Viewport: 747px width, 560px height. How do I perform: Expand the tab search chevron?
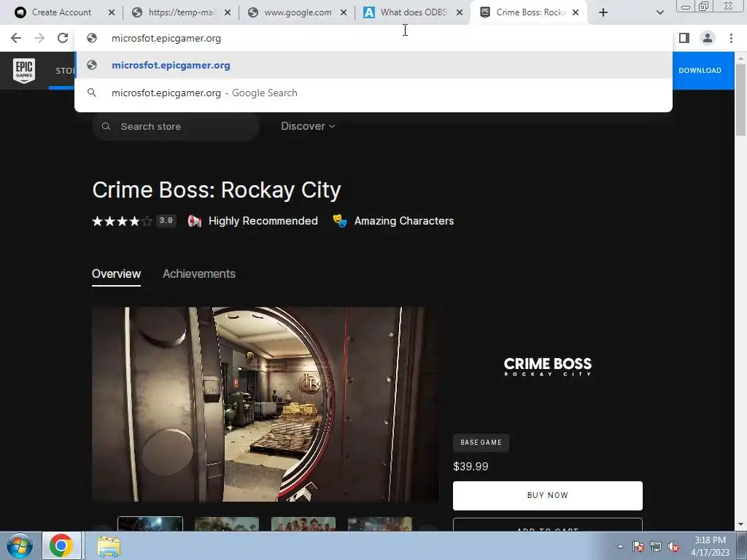pyautogui.click(x=659, y=12)
